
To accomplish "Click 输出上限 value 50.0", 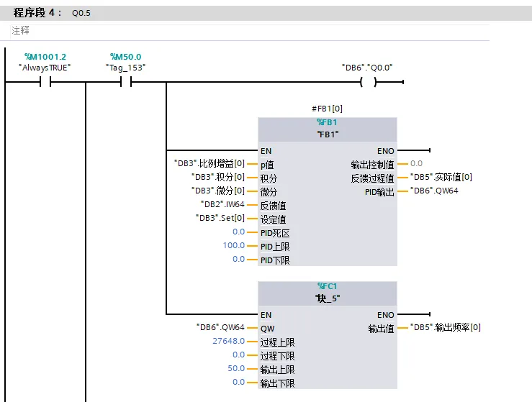I will click(x=236, y=368).
